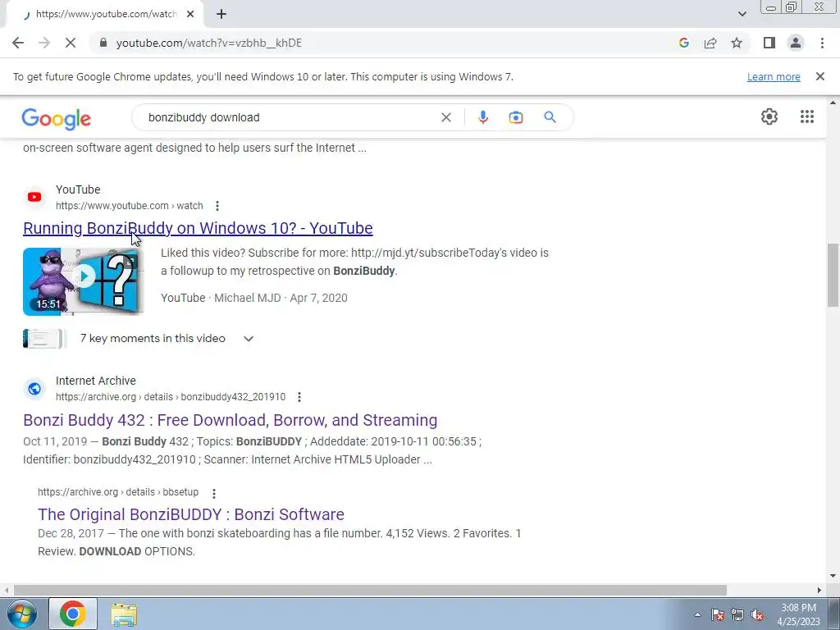Click the Chrome taskbar icon

pyautogui.click(x=73, y=614)
